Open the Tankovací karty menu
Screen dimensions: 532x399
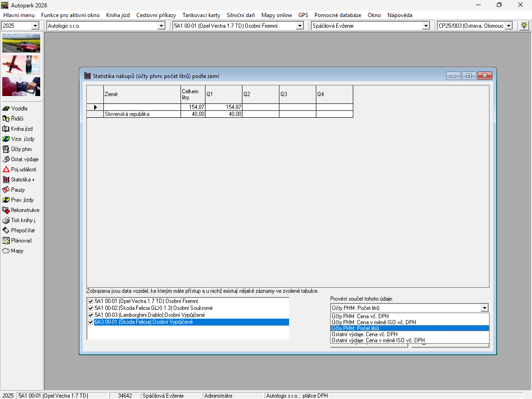(201, 15)
